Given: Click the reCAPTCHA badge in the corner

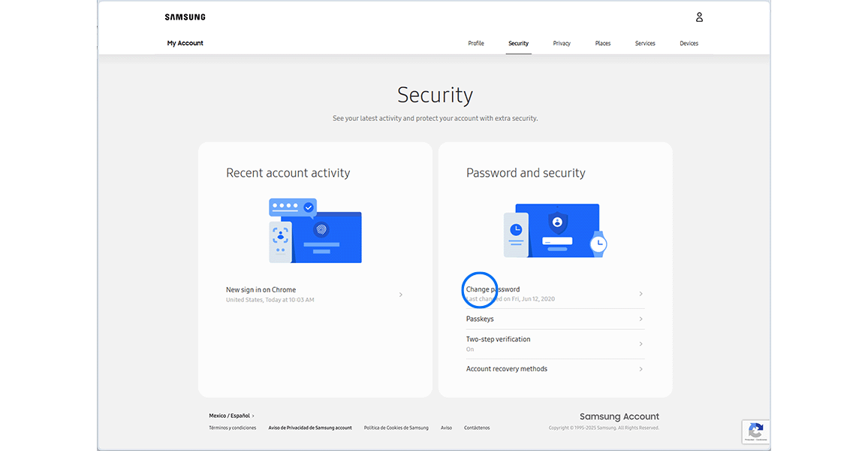Looking at the screenshot, I should [x=755, y=431].
